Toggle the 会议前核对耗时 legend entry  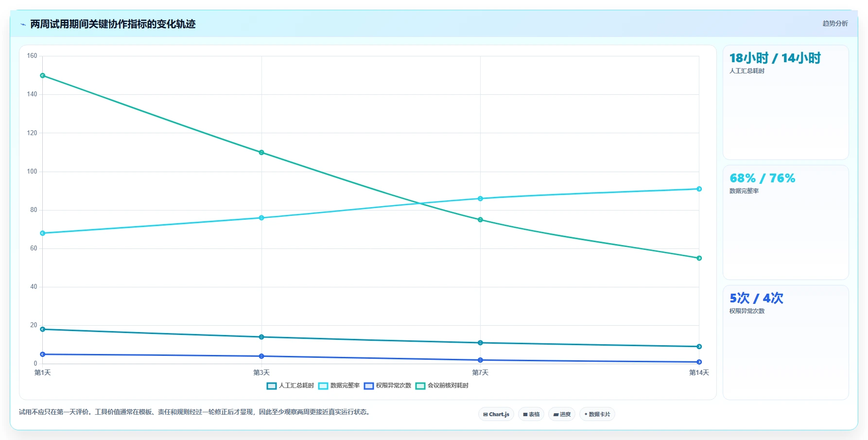click(442, 386)
